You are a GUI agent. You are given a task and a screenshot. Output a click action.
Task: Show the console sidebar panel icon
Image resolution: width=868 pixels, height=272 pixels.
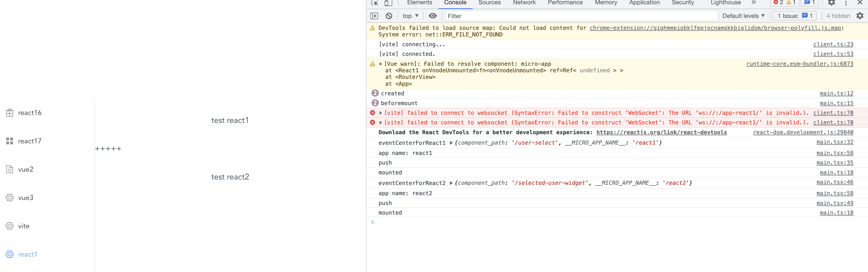374,16
